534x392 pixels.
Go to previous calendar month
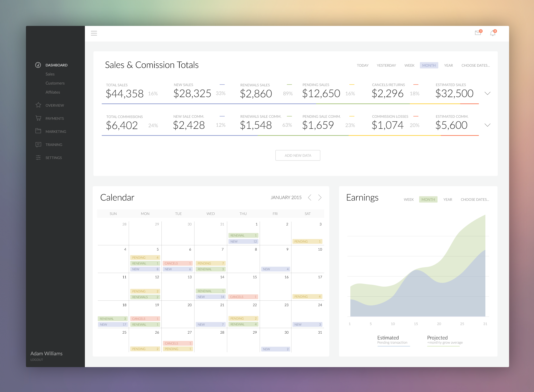tap(310, 198)
